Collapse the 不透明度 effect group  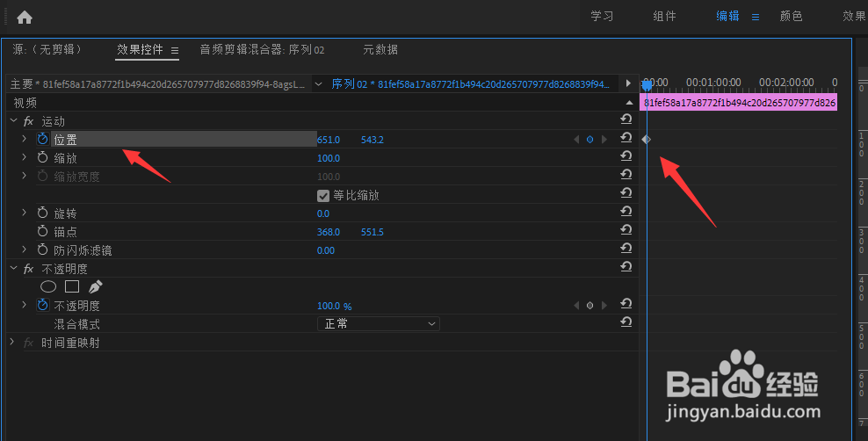(x=13, y=268)
